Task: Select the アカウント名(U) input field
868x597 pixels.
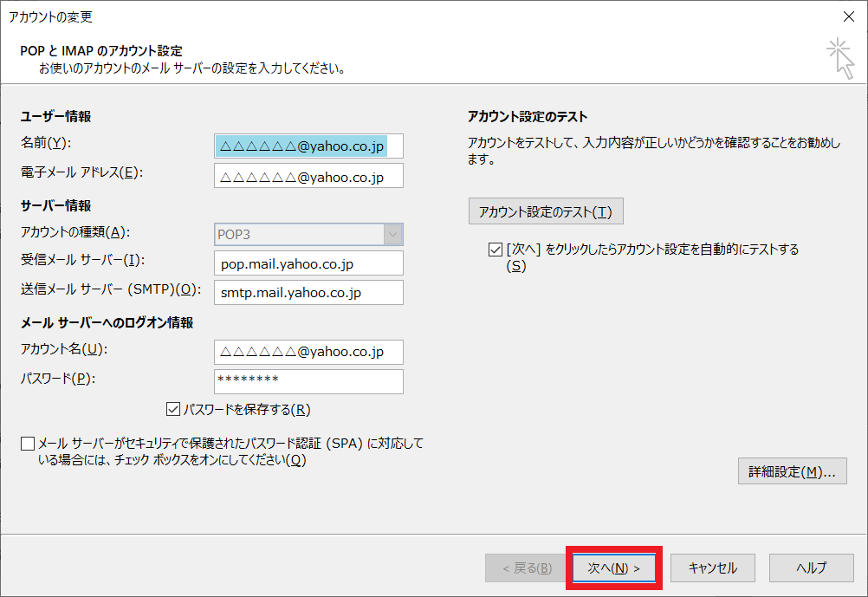Action: point(308,352)
